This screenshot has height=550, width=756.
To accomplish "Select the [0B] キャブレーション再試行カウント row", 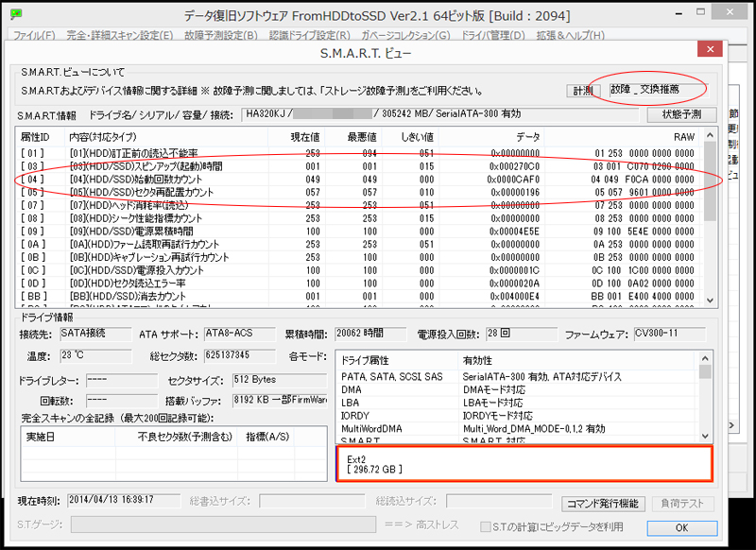I will coord(360,257).
